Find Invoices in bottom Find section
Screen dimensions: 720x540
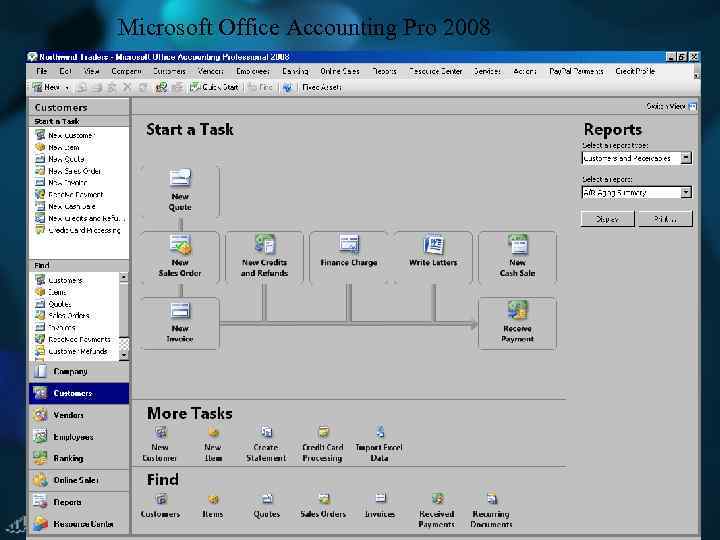pos(380,505)
